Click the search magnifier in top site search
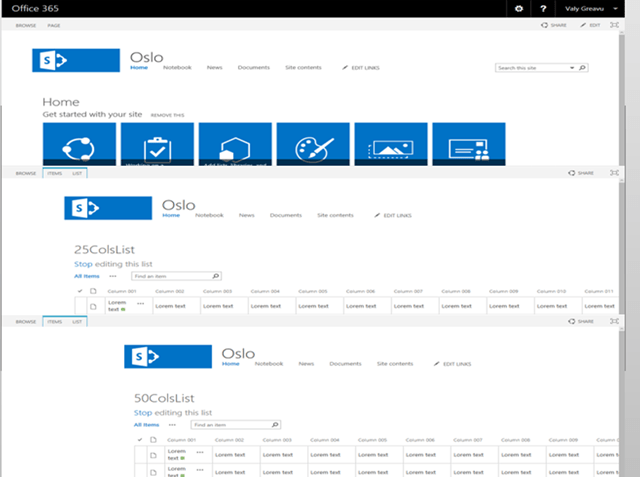640x477 pixels. click(x=583, y=68)
